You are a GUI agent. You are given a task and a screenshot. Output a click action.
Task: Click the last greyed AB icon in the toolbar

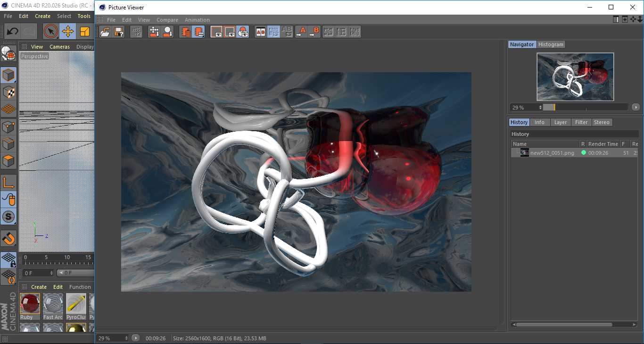355,32
